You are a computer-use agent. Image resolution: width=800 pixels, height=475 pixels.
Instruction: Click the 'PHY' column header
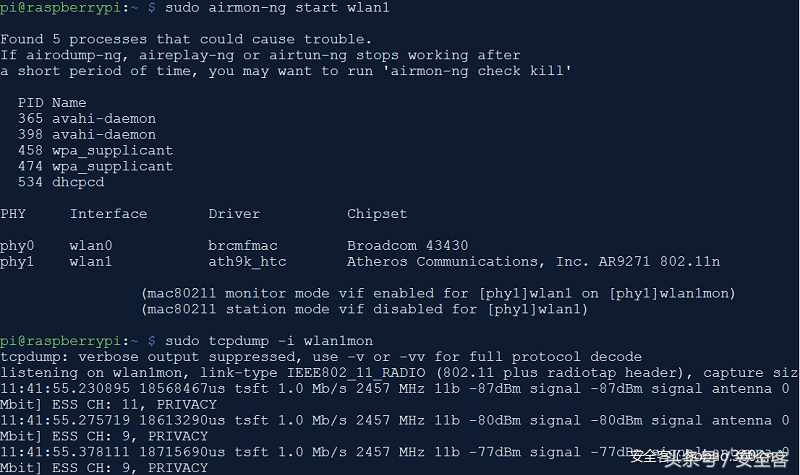pos(13,214)
